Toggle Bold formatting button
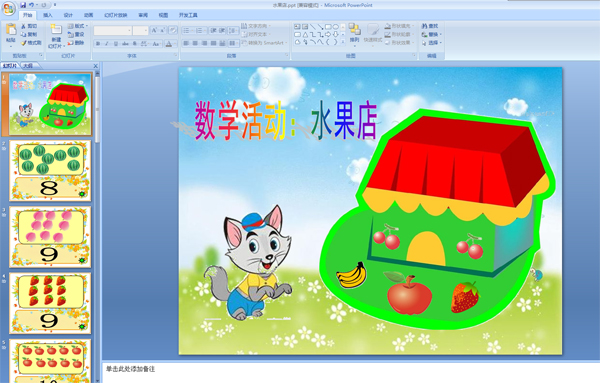The width and height of the screenshot is (600, 383). click(x=98, y=44)
